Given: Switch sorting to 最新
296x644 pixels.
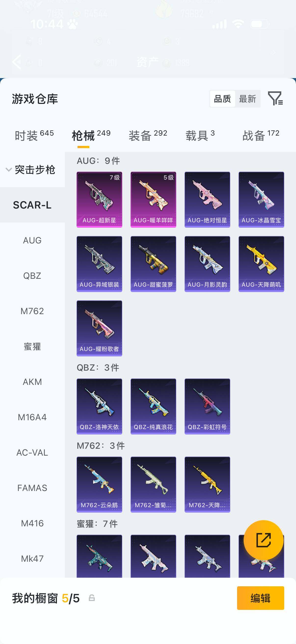Looking at the screenshot, I should (247, 99).
